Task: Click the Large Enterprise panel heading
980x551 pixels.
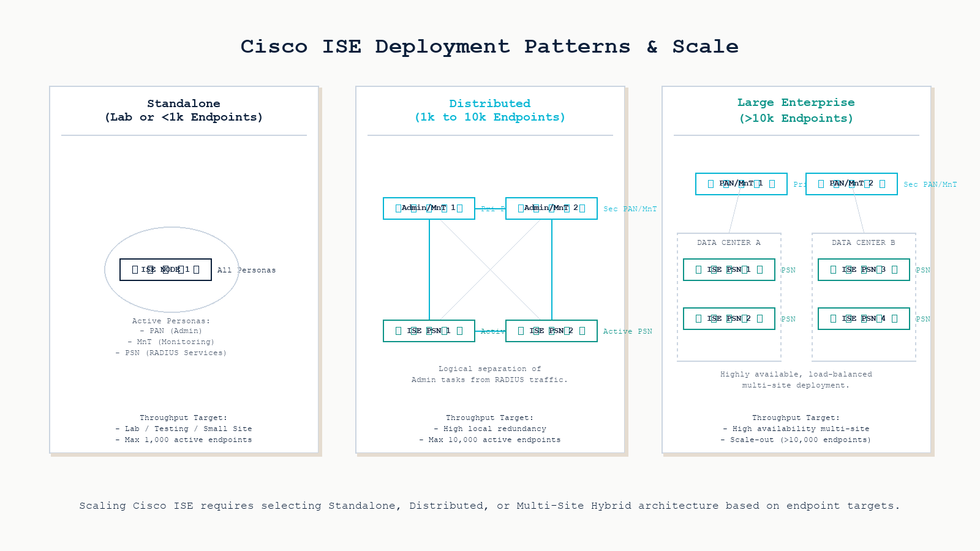Action: (x=796, y=110)
